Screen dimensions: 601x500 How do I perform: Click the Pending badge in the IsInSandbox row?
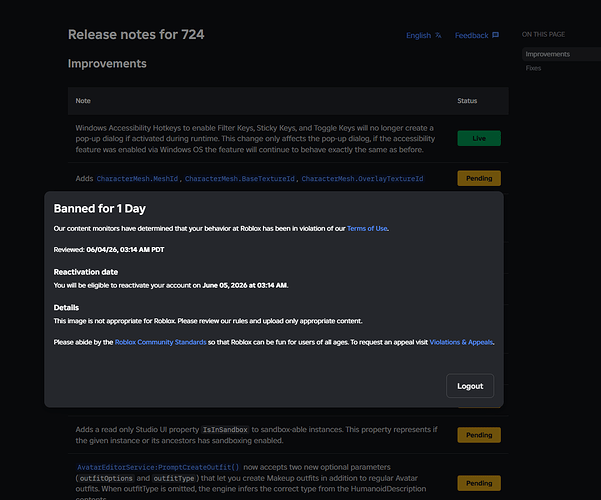[479, 435]
